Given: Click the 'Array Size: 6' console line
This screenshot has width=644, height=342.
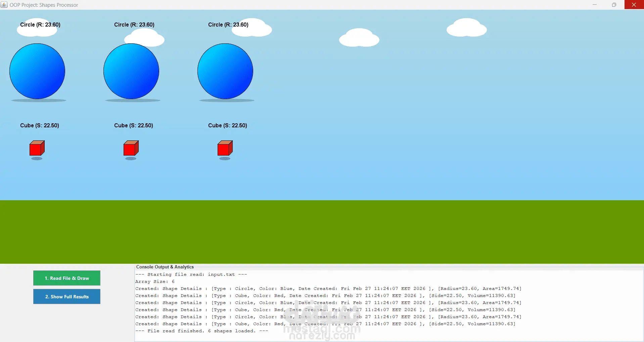Looking at the screenshot, I should [155, 282].
